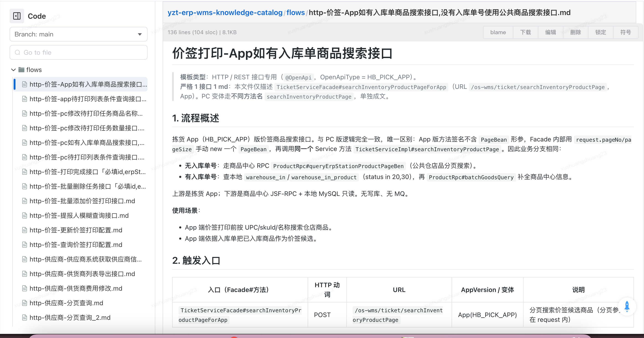
Task: Open the Branch: main dropdown
Action: pos(79,34)
